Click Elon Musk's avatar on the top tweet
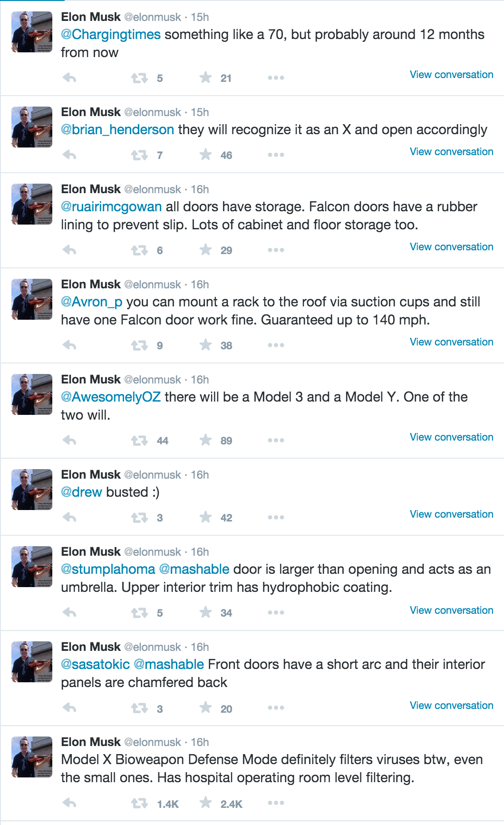The image size is (504, 825). click(32, 32)
